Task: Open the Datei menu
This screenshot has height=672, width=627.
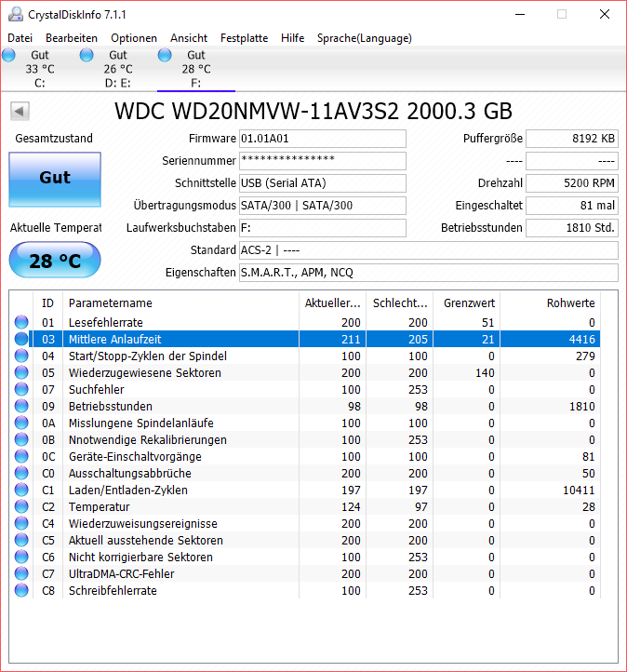Action: [20, 38]
